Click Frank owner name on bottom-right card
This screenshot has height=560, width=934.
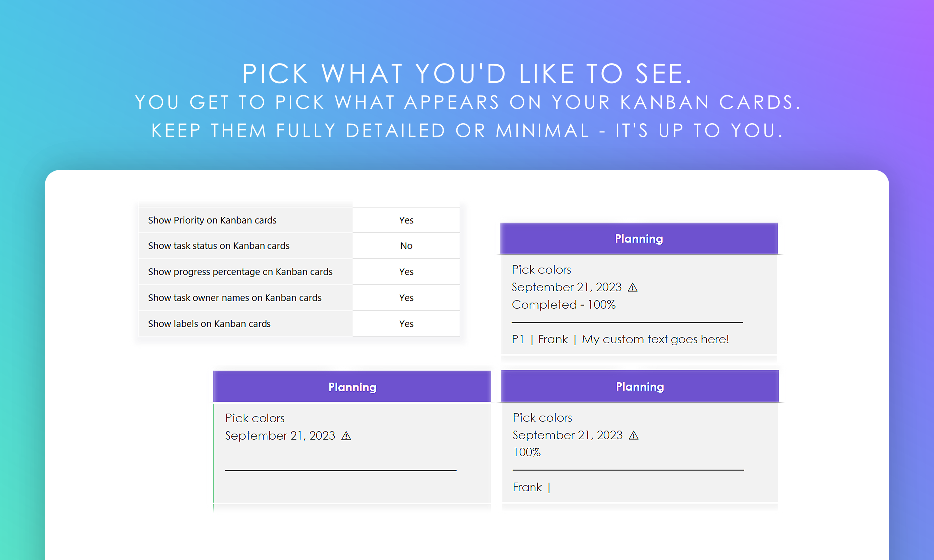tap(527, 487)
